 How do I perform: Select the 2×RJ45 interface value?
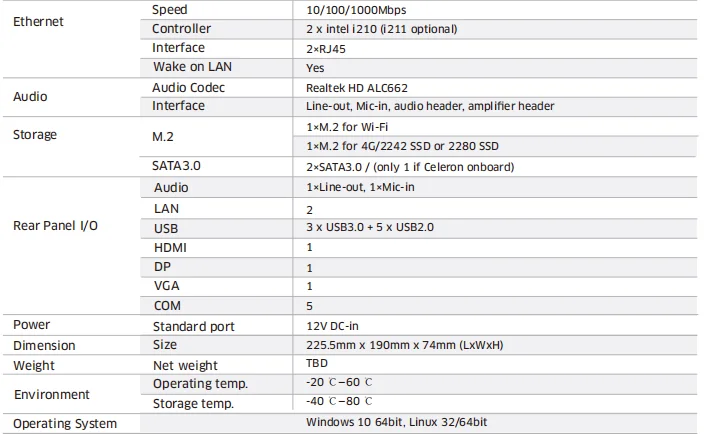point(325,49)
